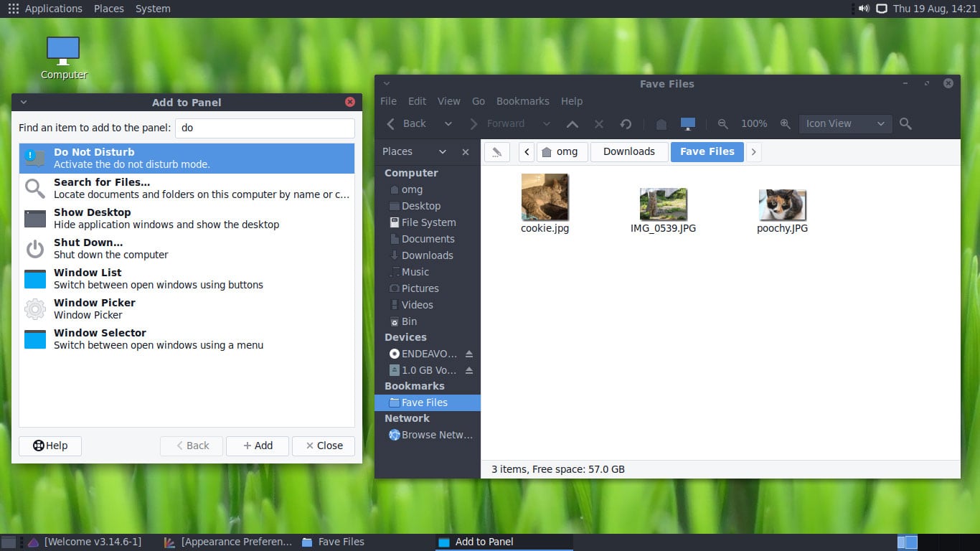Open Help in Add to Panel dialog
Image resolution: width=980 pixels, height=551 pixels.
coord(50,446)
